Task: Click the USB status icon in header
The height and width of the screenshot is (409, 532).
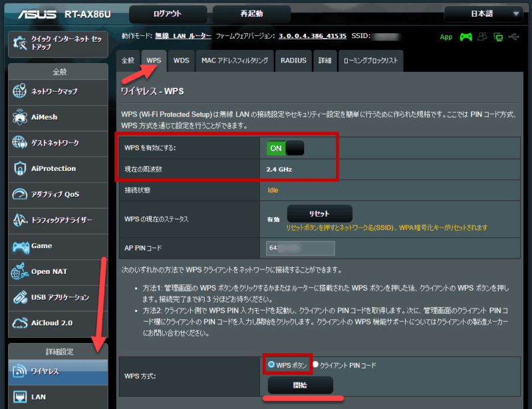Action: [513, 37]
